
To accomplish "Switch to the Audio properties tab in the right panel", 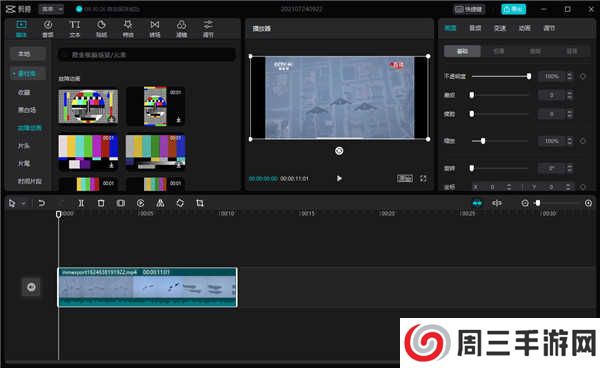I will [x=475, y=28].
